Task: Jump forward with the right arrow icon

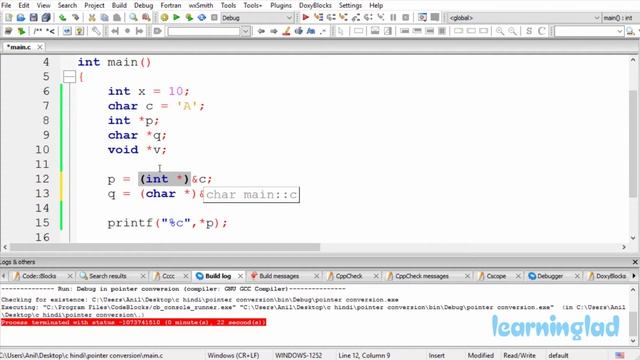Action: 273,31
